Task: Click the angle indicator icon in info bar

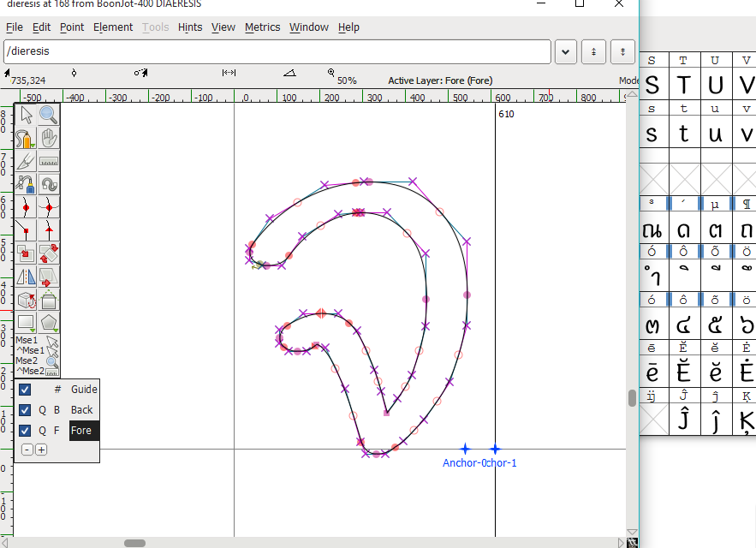Action: (x=289, y=73)
